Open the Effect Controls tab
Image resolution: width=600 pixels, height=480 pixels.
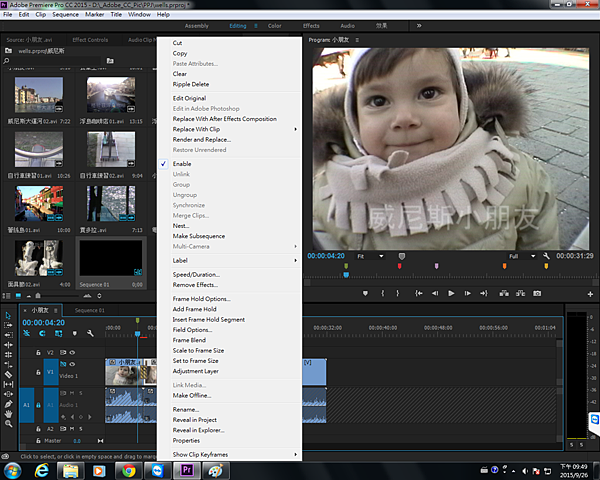tap(90, 40)
